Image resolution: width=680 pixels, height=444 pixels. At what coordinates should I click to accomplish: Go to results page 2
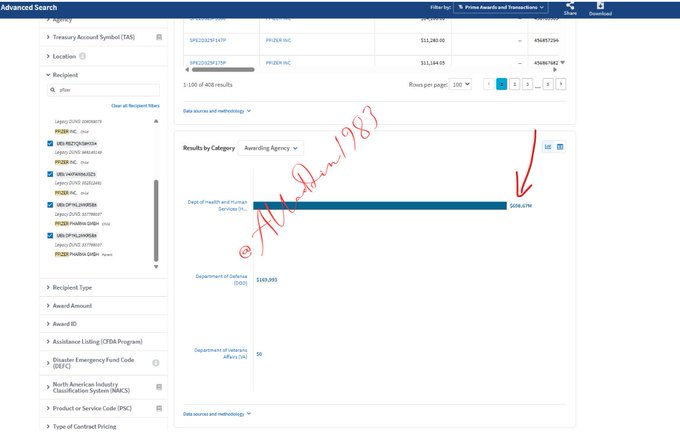click(x=515, y=85)
